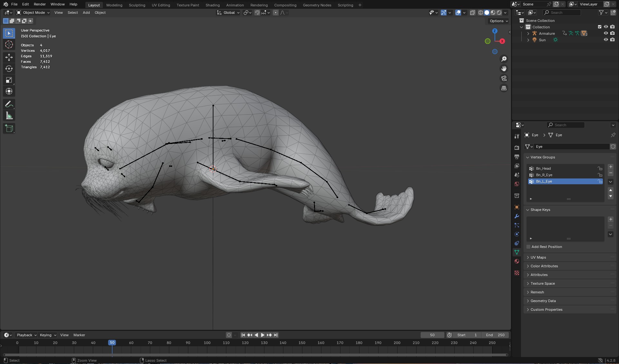
Task: Add a new vertex group
Action: [610, 167]
